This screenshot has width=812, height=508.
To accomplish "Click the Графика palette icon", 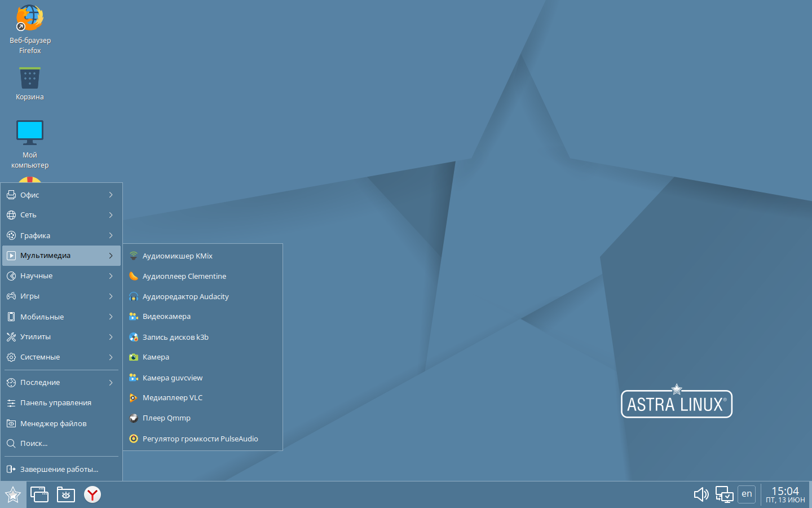I will pyautogui.click(x=11, y=235).
